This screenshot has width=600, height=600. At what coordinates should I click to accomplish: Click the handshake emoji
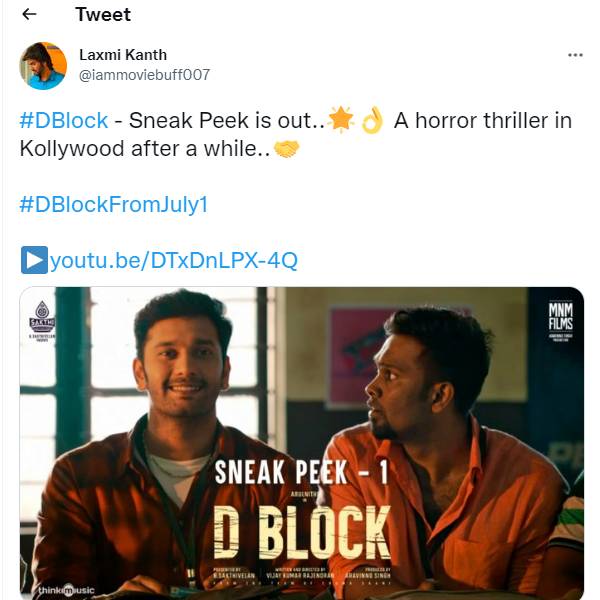pyautogui.click(x=286, y=149)
